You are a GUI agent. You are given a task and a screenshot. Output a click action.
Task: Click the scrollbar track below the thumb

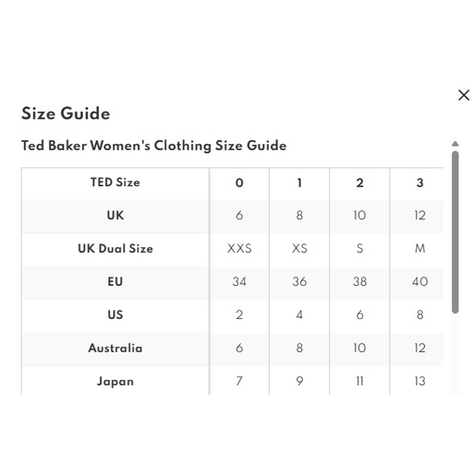(x=455, y=353)
